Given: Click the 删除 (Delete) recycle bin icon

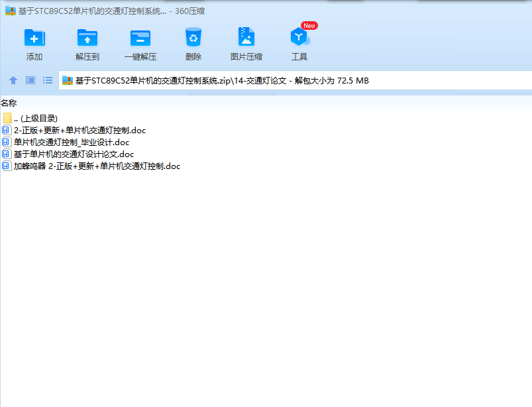Looking at the screenshot, I should click(x=193, y=36).
